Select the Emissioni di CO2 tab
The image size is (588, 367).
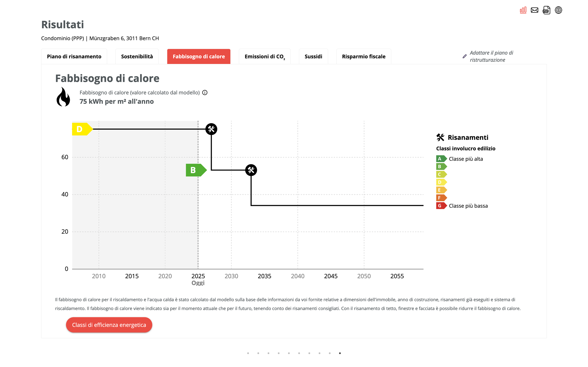265,56
